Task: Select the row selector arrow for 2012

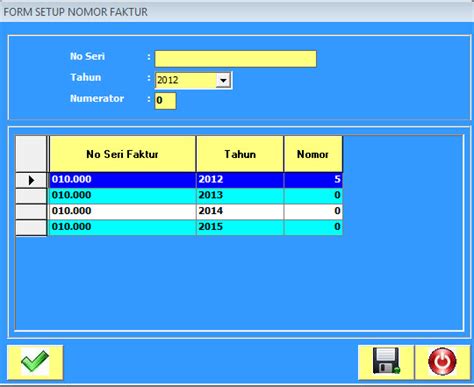Action: pos(31,180)
